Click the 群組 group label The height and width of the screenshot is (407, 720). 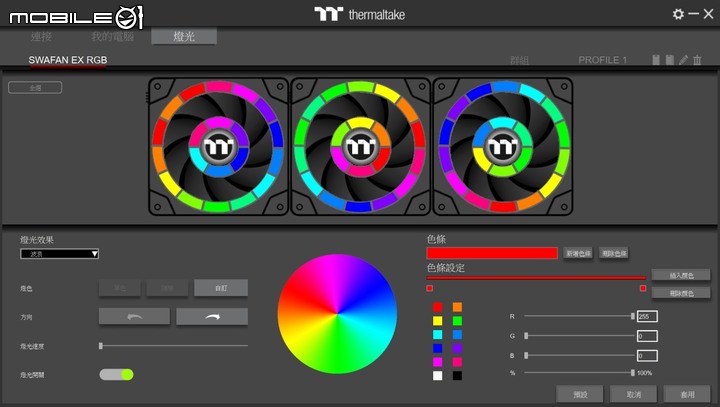(519, 60)
